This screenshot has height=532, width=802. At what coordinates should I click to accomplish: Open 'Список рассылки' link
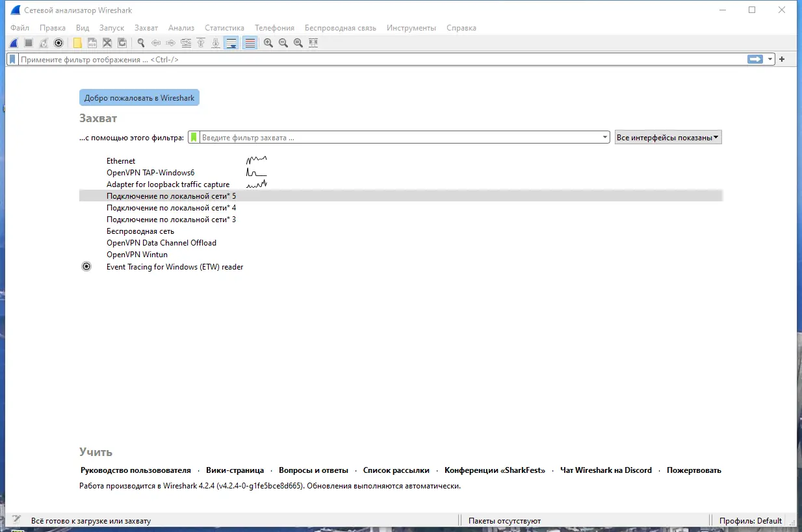pyautogui.click(x=396, y=470)
